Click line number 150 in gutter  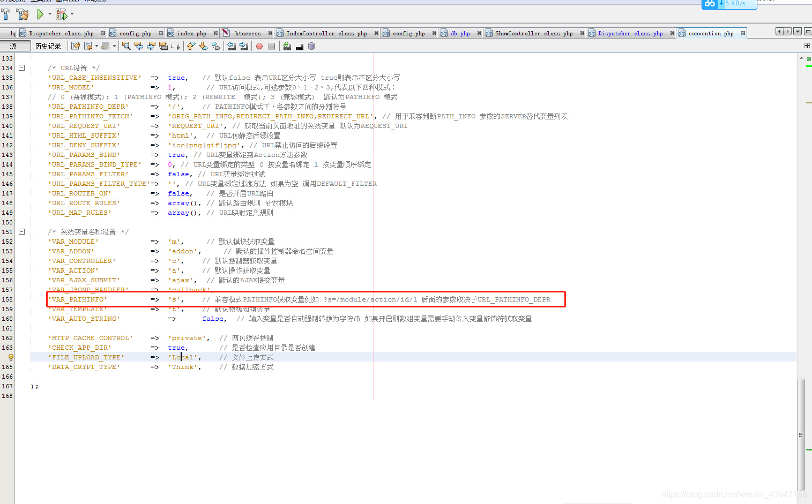pos(7,222)
